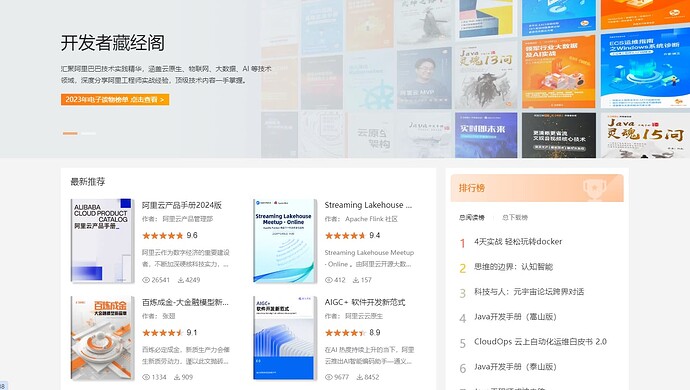
Task: Click author text 阿里云云原生
Action: coord(364,316)
